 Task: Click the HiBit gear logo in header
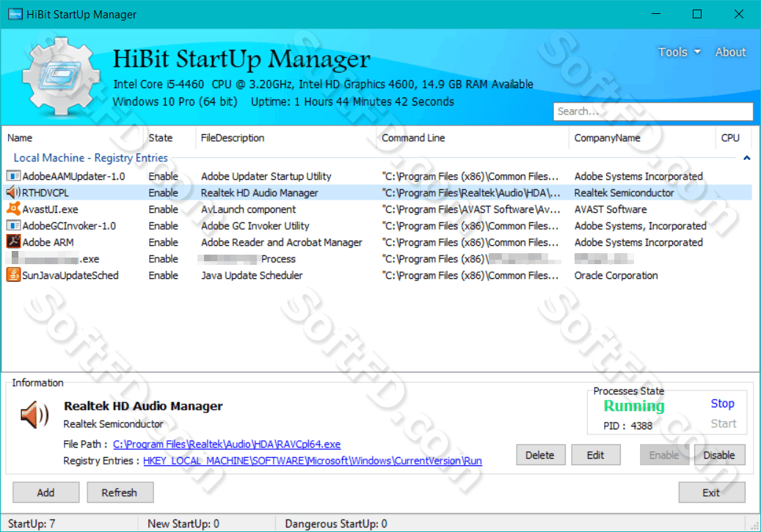pyautogui.click(x=61, y=77)
